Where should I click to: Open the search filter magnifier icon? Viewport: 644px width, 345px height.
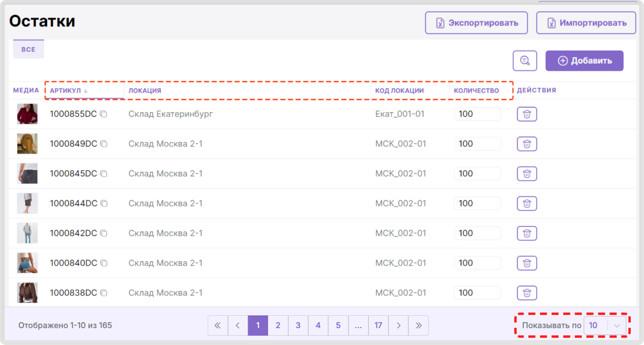[525, 61]
